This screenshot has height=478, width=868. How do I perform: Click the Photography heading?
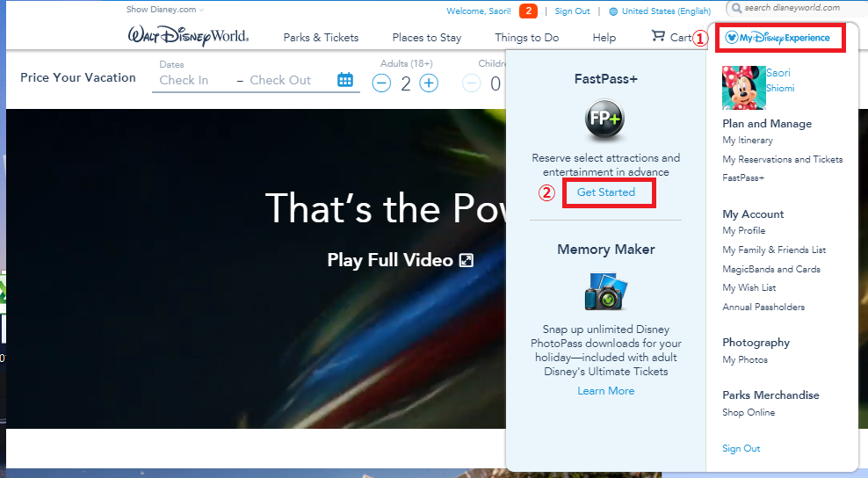tap(756, 343)
